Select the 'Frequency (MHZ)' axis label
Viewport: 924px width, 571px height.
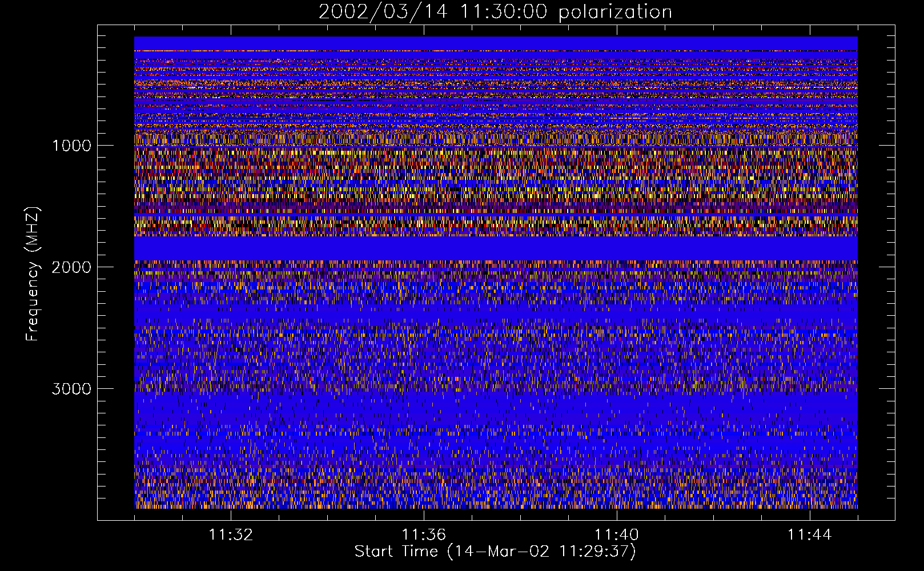pyautogui.click(x=33, y=274)
